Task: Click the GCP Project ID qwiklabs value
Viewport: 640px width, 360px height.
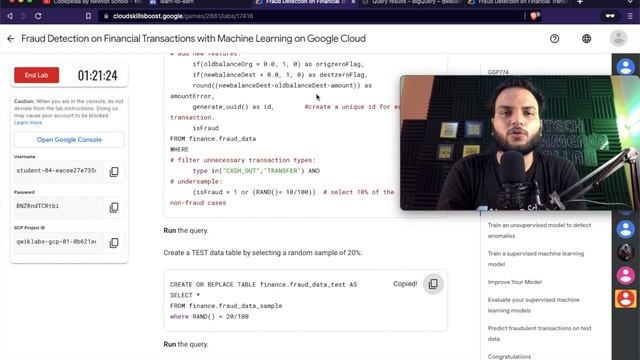Action: tap(58, 242)
